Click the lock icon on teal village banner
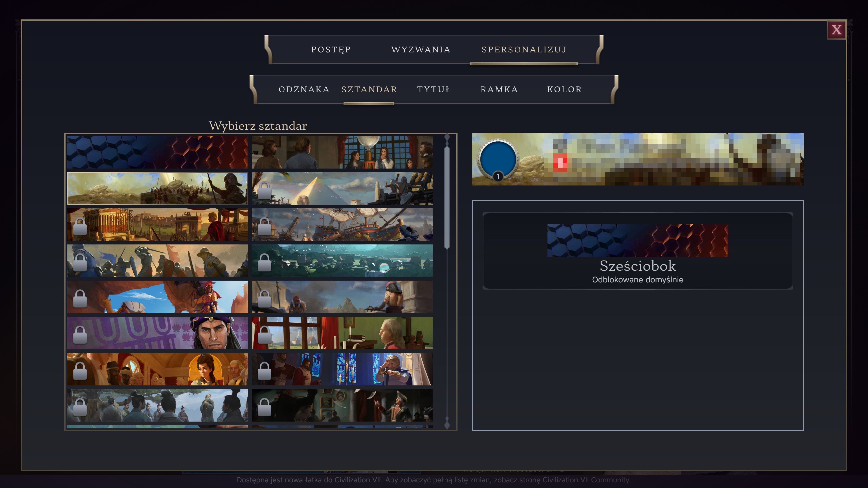The height and width of the screenshot is (488, 868). click(x=264, y=262)
